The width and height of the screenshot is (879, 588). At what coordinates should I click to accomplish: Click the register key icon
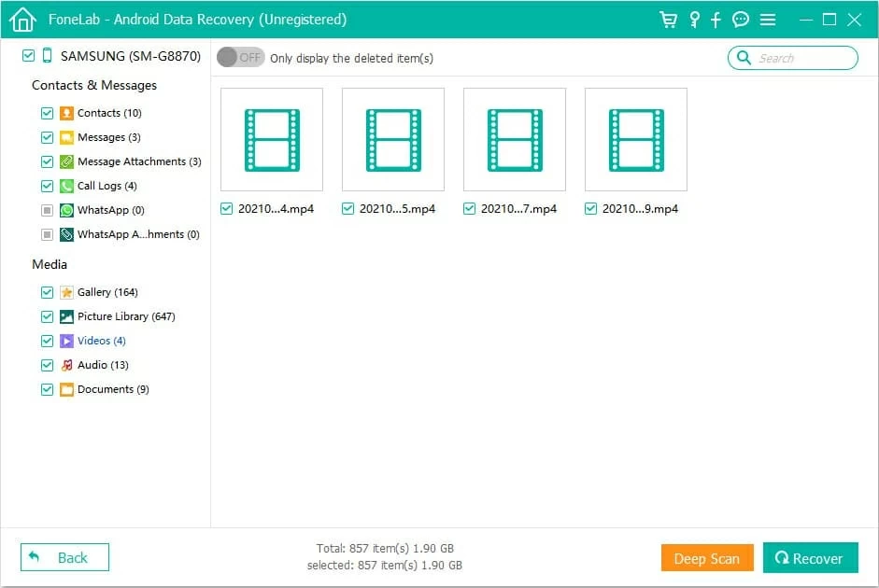[x=694, y=20]
